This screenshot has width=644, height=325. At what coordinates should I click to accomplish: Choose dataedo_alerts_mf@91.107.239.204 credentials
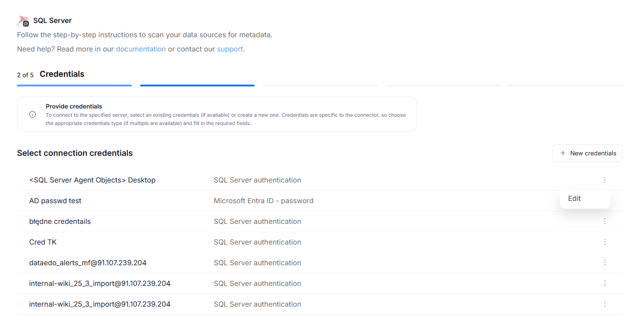coord(88,263)
